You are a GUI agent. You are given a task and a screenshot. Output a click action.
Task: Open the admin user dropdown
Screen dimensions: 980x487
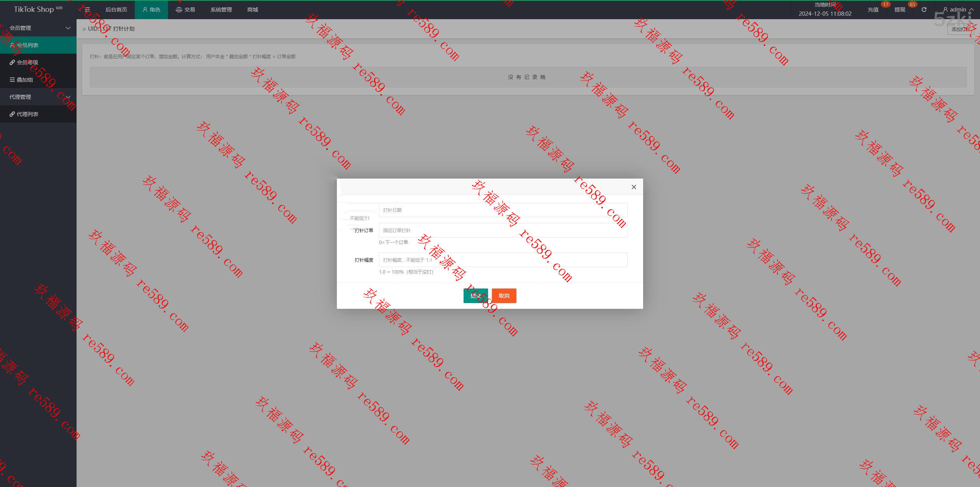958,10
